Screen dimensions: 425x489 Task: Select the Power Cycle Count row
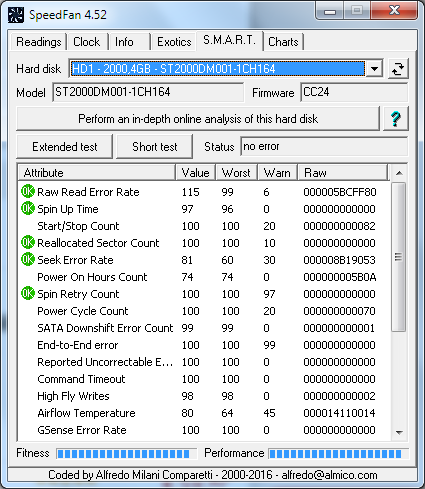(204, 311)
